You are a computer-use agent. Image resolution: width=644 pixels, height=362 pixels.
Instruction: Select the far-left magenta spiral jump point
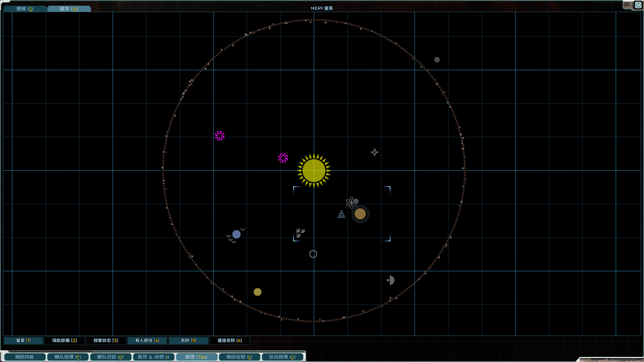(220, 136)
